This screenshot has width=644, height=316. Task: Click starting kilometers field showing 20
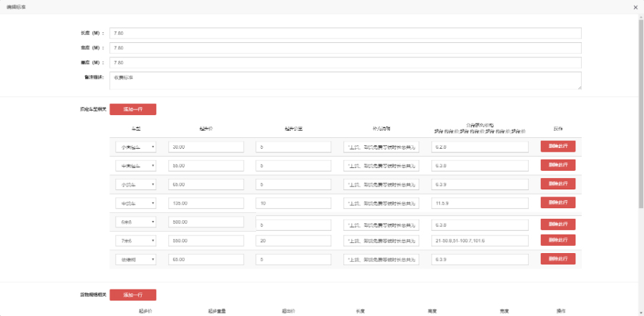tap(293, 240)
